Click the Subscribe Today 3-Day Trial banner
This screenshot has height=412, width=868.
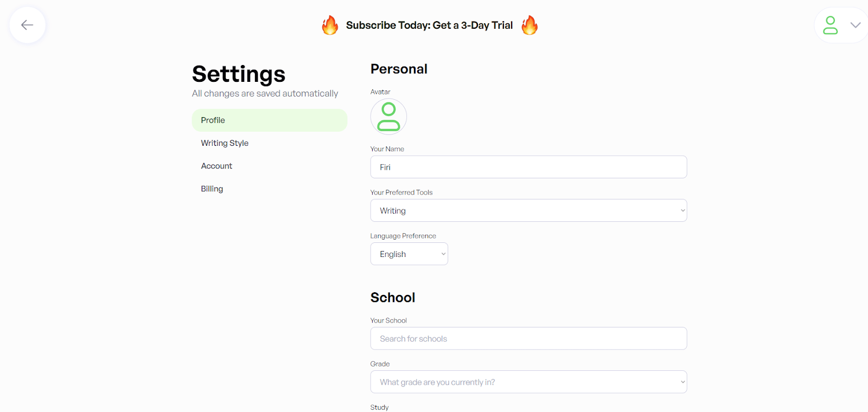[429, 25]
